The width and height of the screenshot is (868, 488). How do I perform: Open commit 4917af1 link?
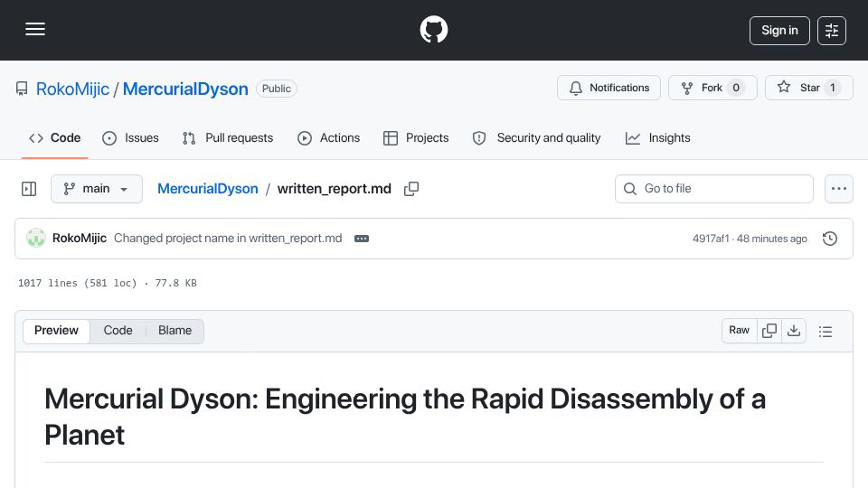[x=711, y=239]
